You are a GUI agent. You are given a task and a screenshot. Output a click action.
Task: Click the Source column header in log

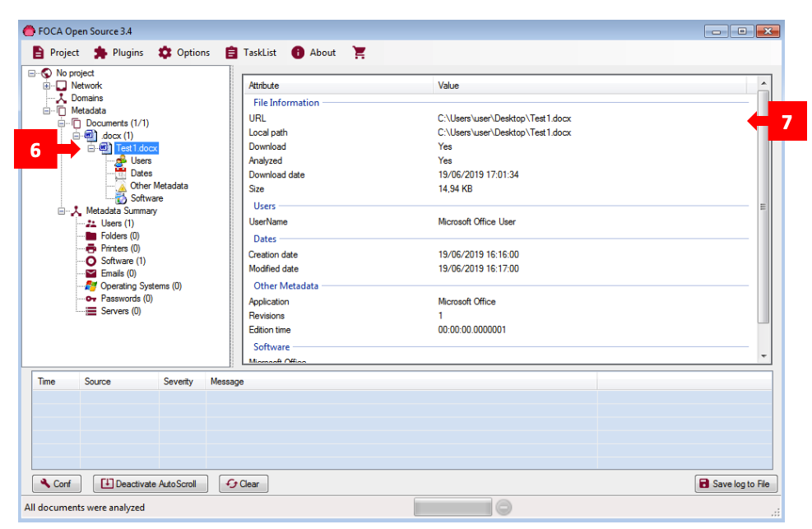point(119,382)
